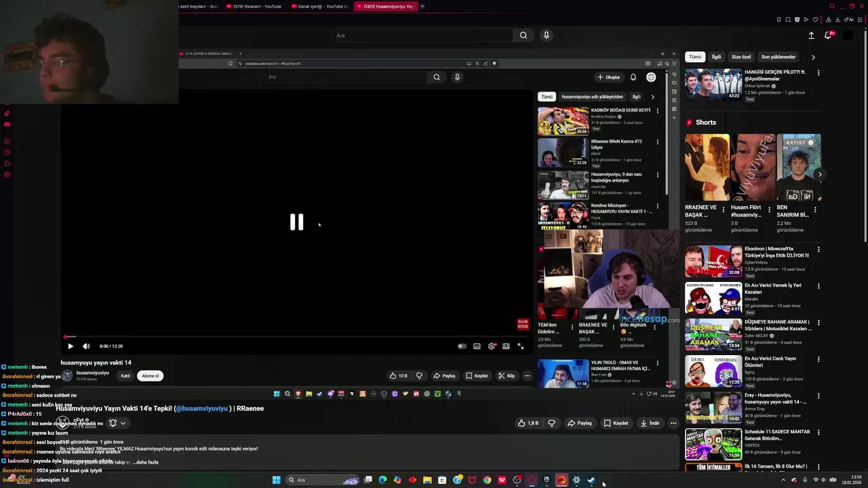
Task: Click the embedded page's Kaydet bookmark button
Action: tap(477, 375)
